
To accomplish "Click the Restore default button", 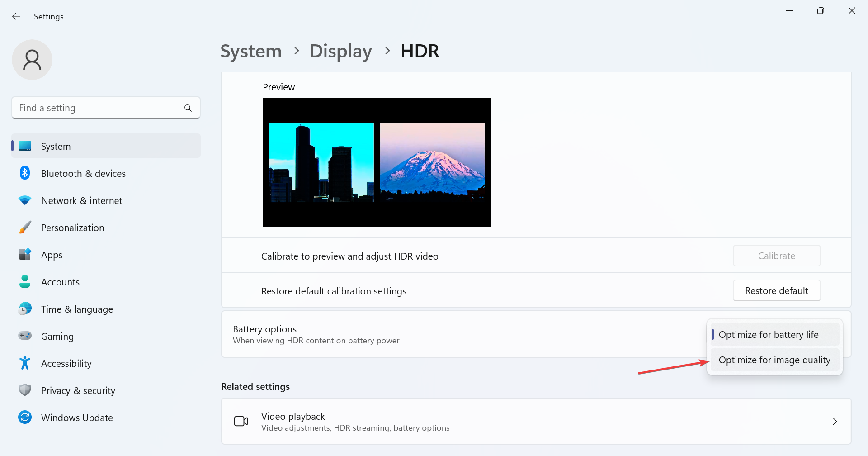I will (x=776, y=290).
